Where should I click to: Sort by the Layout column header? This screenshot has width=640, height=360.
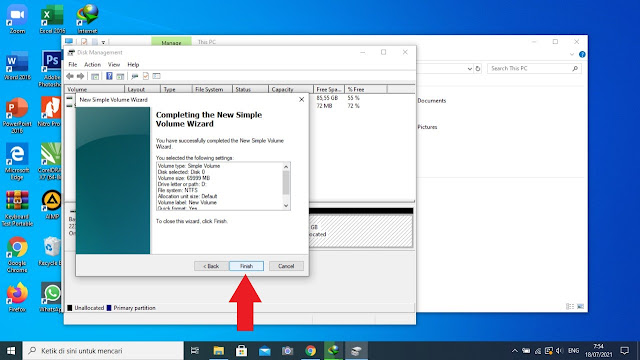tap(142, 89)
